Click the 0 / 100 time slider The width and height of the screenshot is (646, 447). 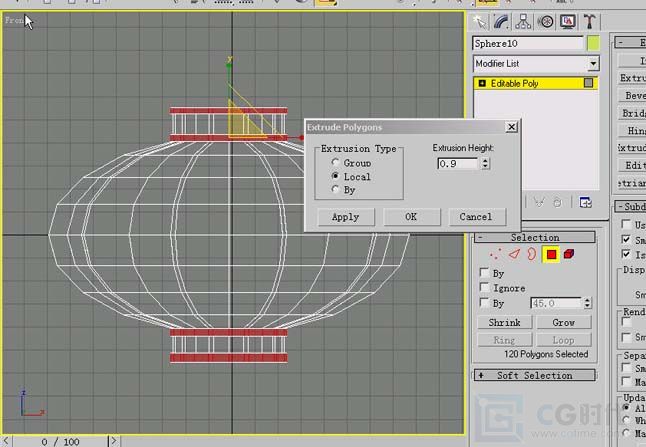[60, 442]
